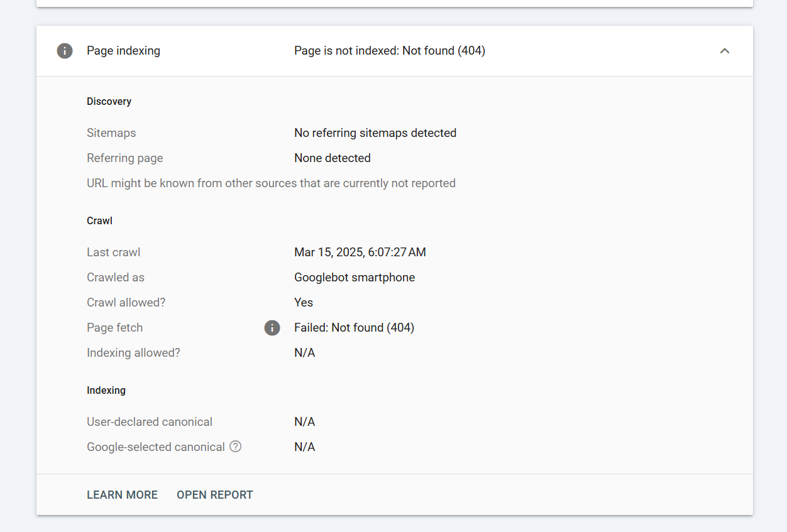The image size is (787, 532).
Task: Click the Page indexing header title
Action: 123,51
